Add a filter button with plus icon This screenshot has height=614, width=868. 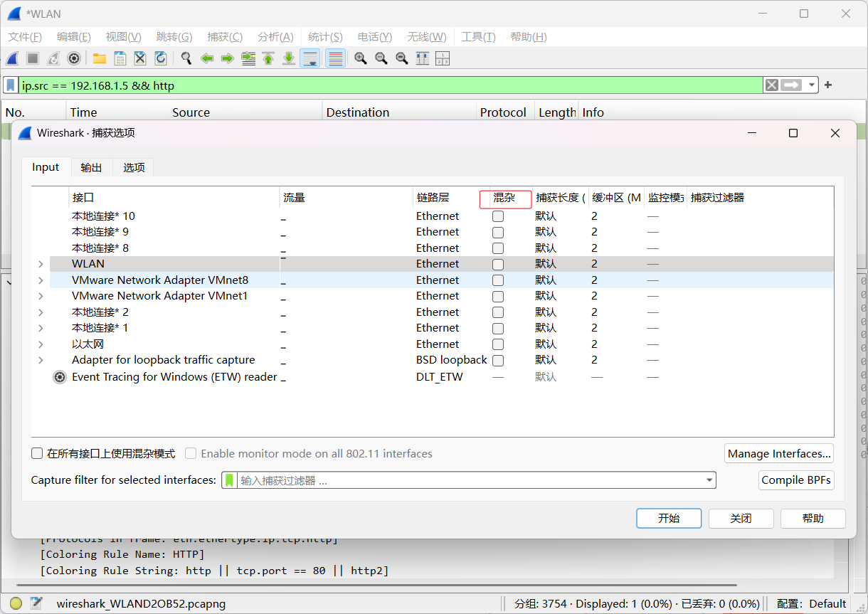coord(828,85)
